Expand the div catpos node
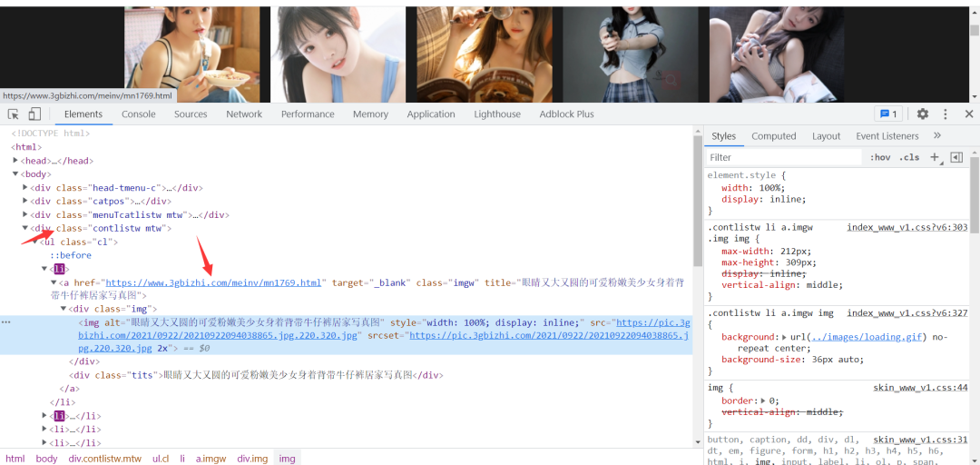Screen dimensions: 980x465 pyautogui.click(x=25, y=201)
